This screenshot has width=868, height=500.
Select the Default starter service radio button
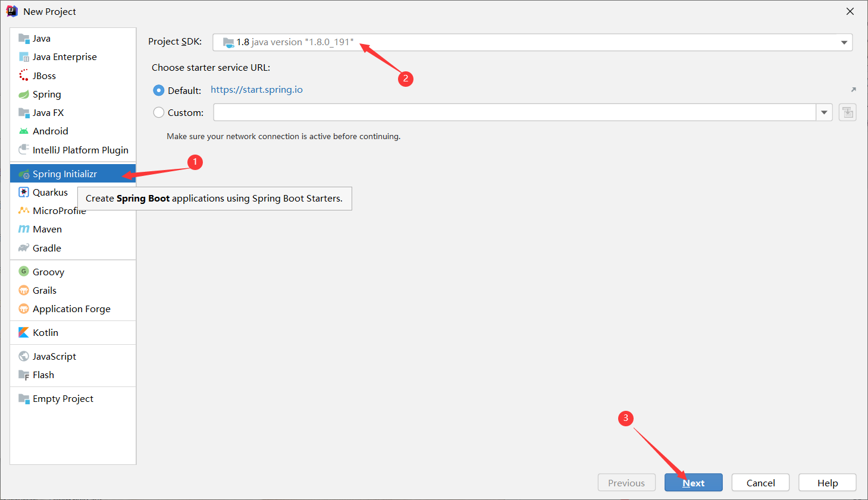(x=159, y=90)
